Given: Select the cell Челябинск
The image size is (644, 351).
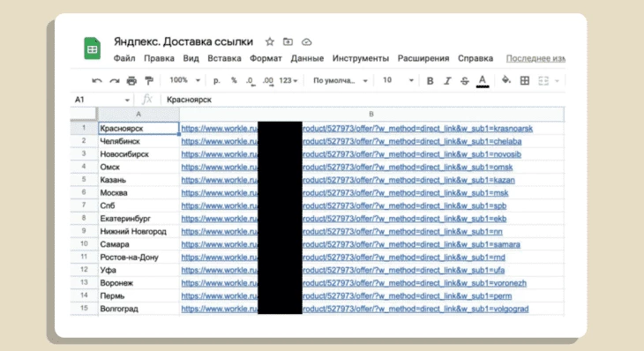Looking at the screenshot, I should (x=139, y=141).
